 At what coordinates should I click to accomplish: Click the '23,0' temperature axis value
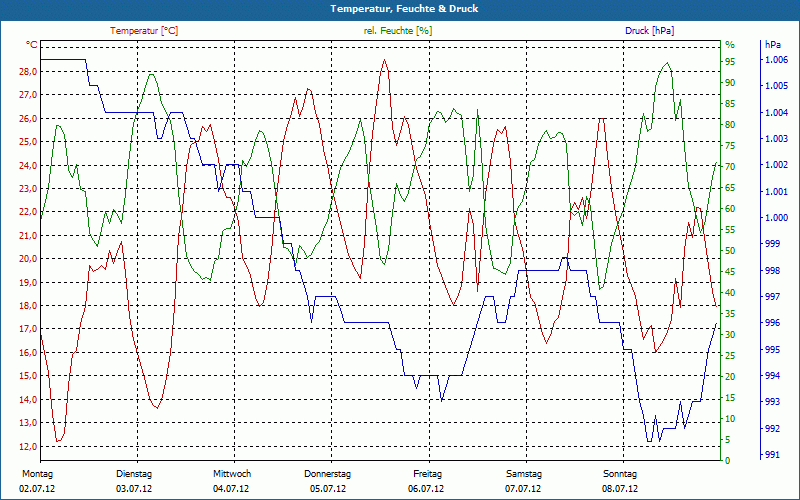28,189
